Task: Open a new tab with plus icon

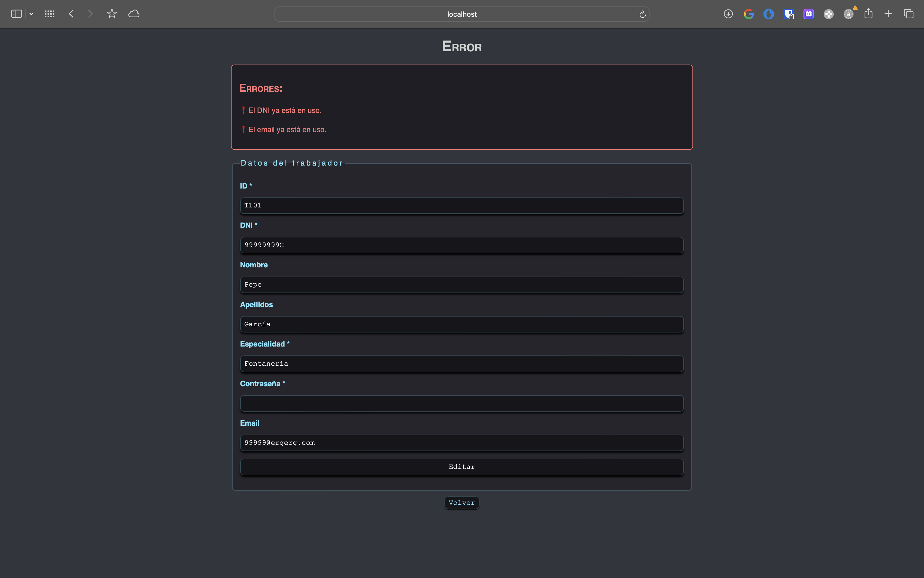Action: point(888,14)
